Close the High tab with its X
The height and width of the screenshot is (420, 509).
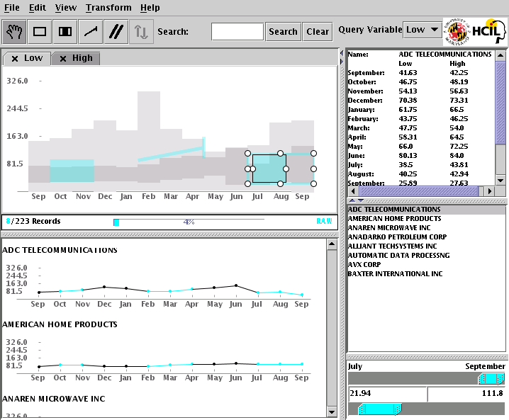(63, 59)
